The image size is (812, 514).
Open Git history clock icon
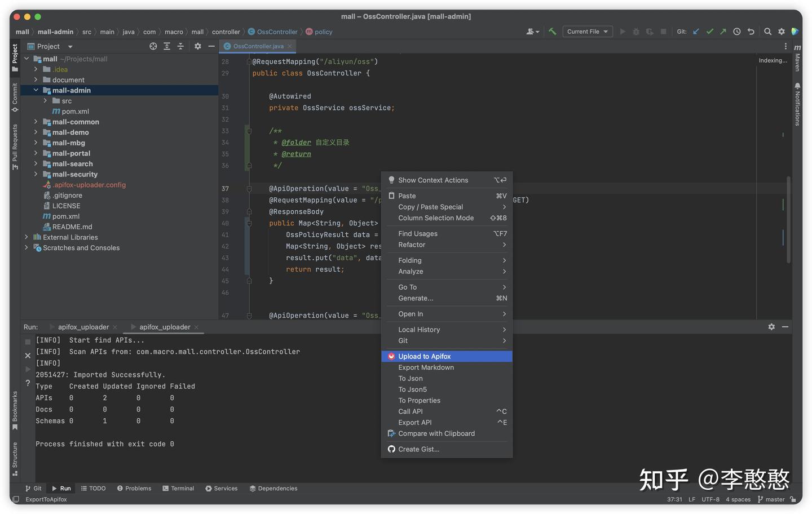(x=737, y=32)
